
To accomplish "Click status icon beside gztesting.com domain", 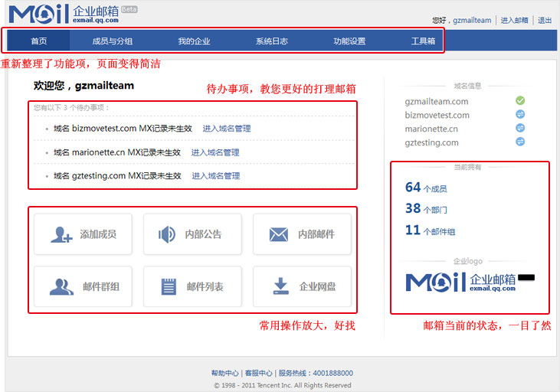I will (x=520, y=142).
